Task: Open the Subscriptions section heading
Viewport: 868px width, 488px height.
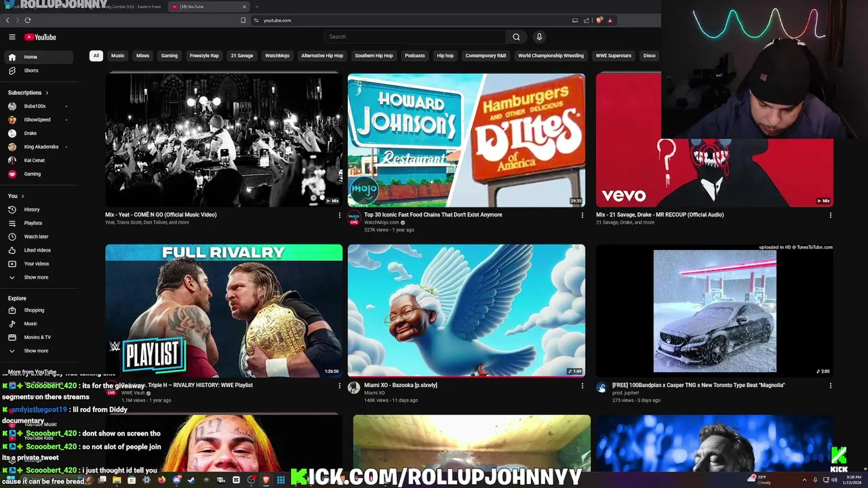Action: pyautogui.click(x=28, y=93)
